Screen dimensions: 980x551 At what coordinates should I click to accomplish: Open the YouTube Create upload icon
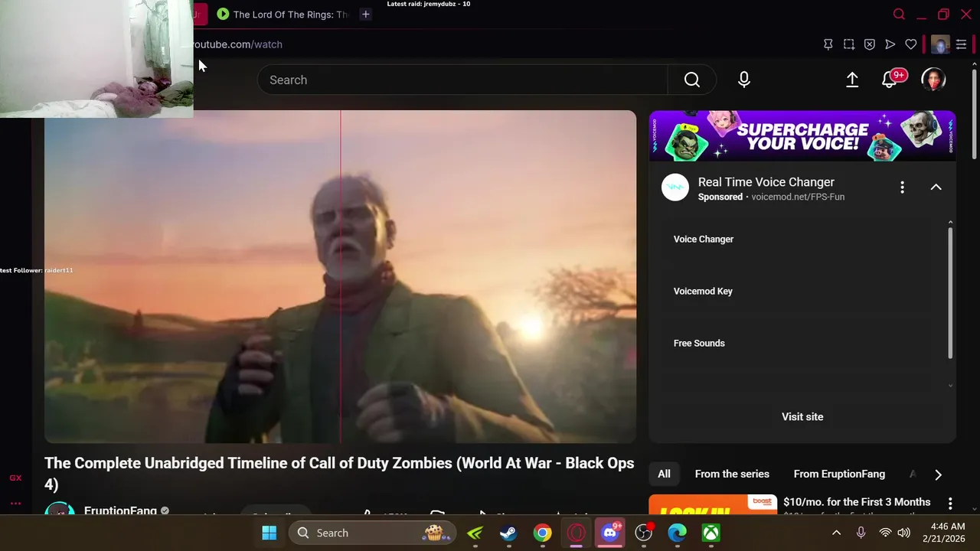[852, 80]
